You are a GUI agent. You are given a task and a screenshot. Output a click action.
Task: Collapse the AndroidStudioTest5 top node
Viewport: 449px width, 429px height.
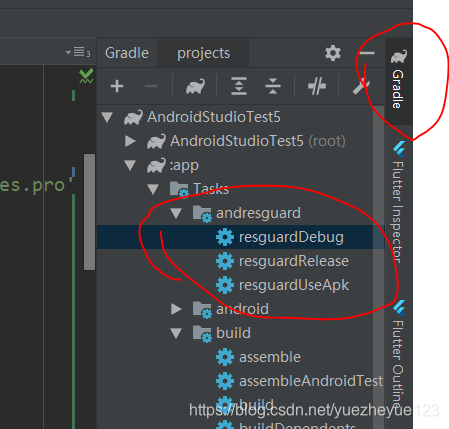point(107,117)
